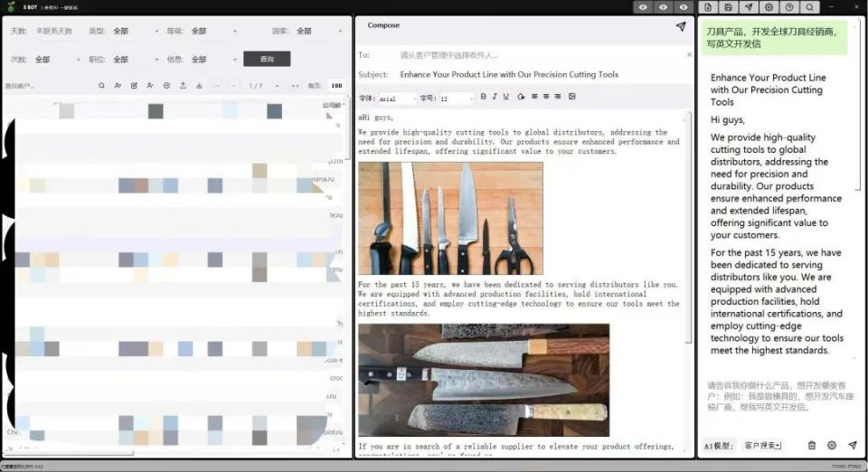Open settings gear in title bar
This screenshot has width=868, height=472.
pos(769,7)
